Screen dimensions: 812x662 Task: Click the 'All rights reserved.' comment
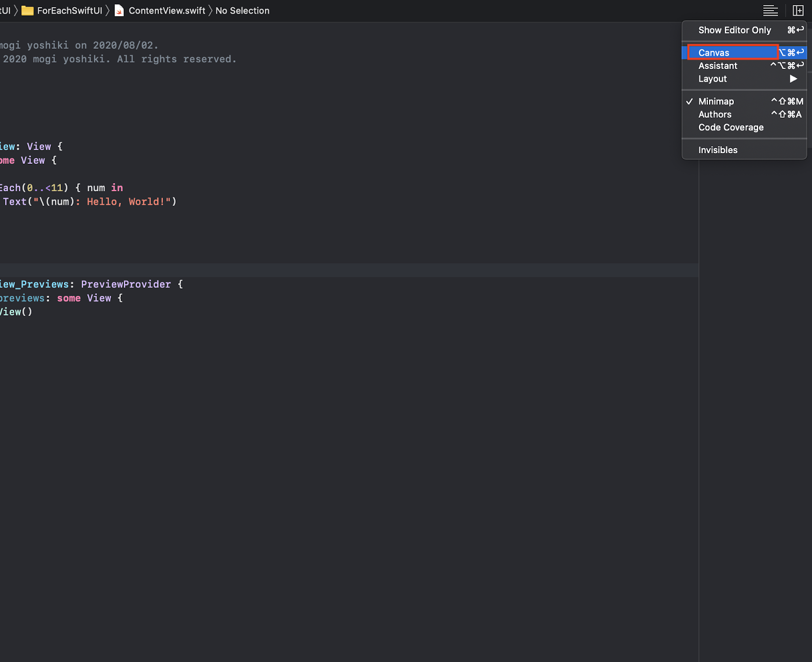(177, 59)
